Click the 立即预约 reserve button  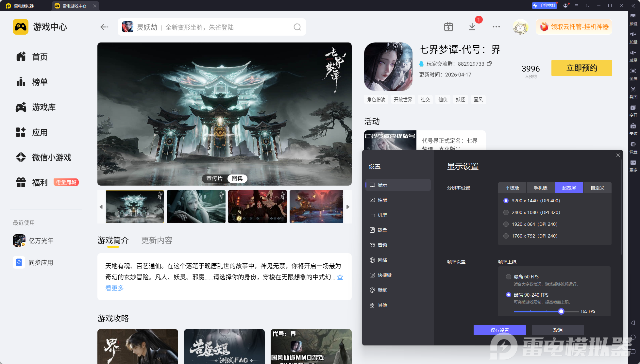tap(581, 68)
